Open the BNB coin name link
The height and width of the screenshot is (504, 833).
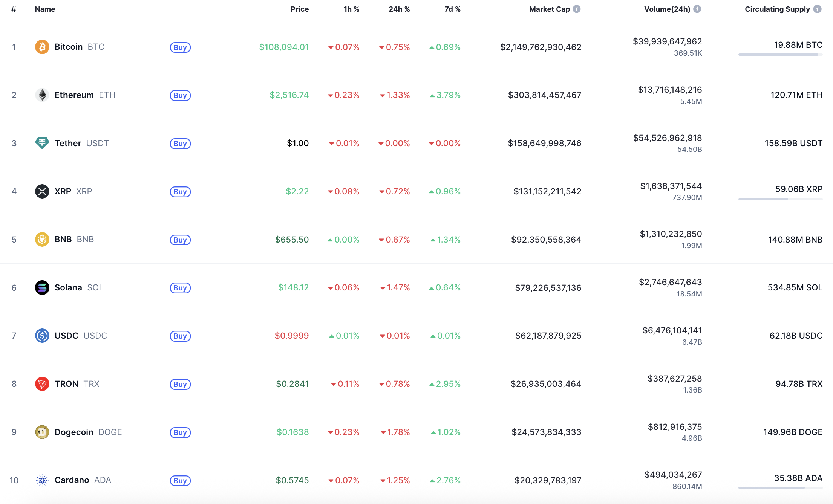pos(63,240)
